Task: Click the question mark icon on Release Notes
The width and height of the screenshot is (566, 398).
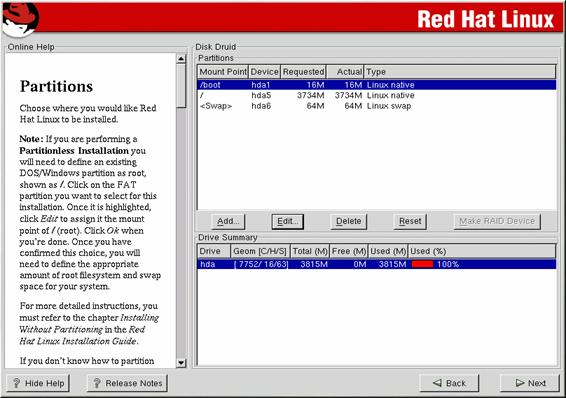Action: coord(97,383)
